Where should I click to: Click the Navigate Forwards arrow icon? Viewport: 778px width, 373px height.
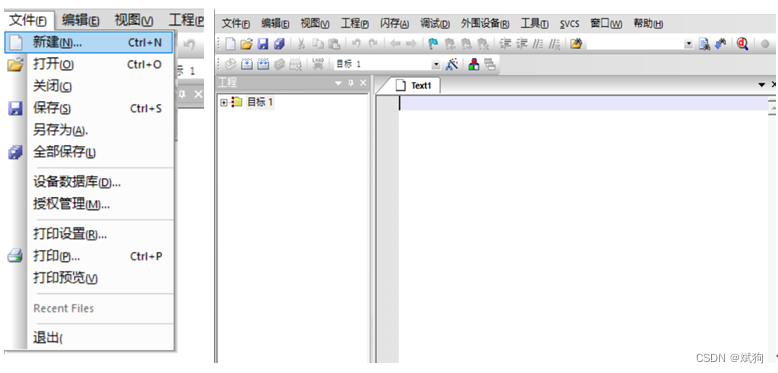pyautogui.click(x=411, y=44)
